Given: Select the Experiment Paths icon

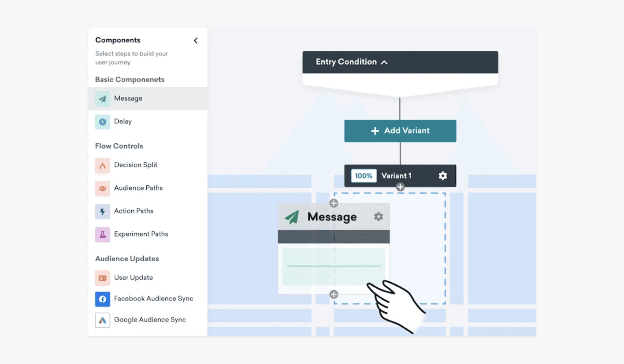Looking at the screenshot, I should coord(101,234).
